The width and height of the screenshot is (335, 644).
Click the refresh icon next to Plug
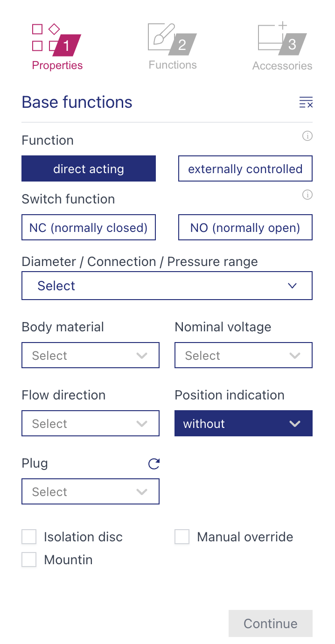[154, 464]
